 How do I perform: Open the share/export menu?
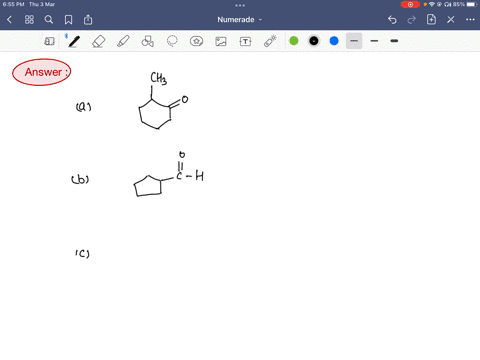88,20
